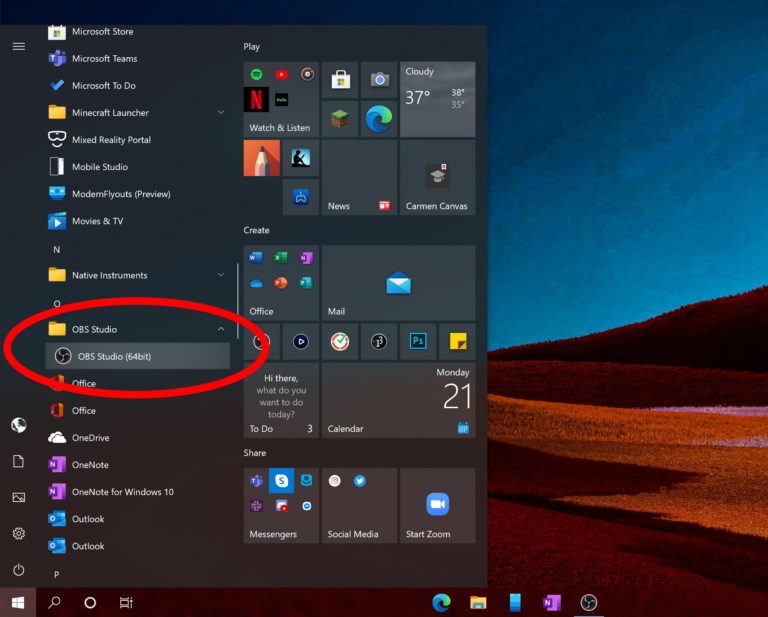Expand the Minecraft Launcher folder chevron
The width and height of the screenshot is (768, 617).
[221, 113]
